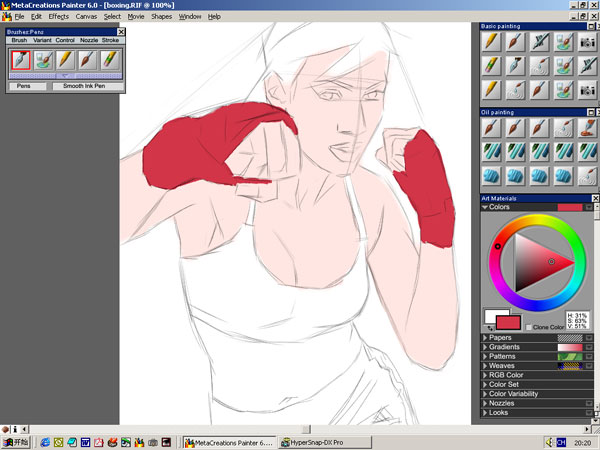
Task: Select the red primary color swatch
Action: tap(509, 322)
